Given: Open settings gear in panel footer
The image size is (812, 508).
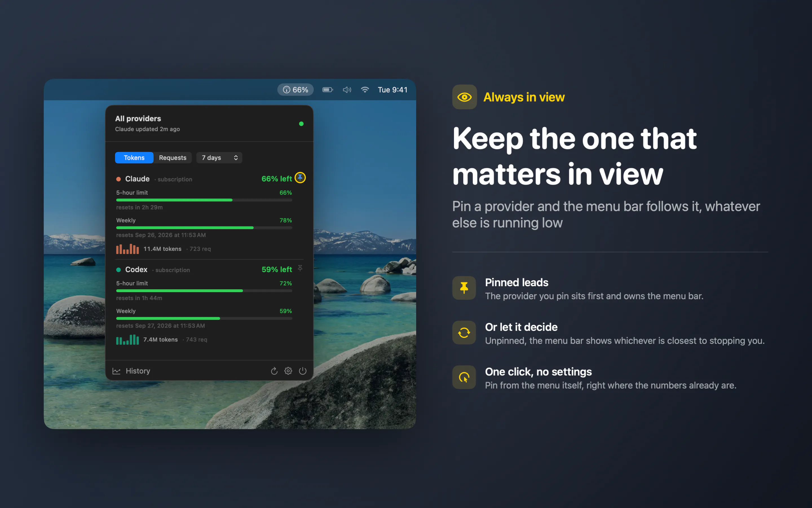Looking at the screenshot, I should click(x=288, y=371).
